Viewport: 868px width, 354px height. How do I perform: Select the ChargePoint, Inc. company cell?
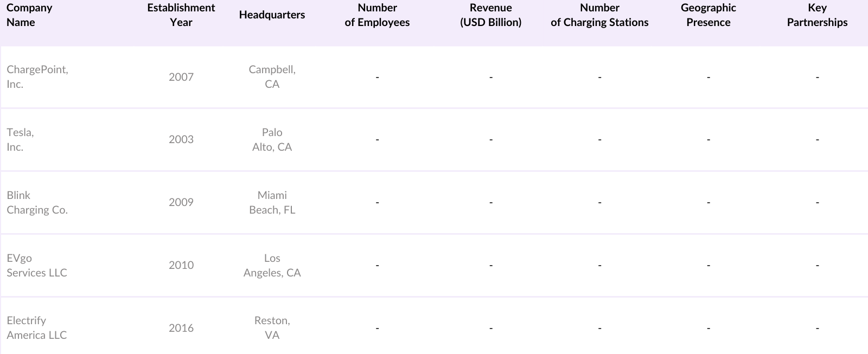tap(37, 77)
